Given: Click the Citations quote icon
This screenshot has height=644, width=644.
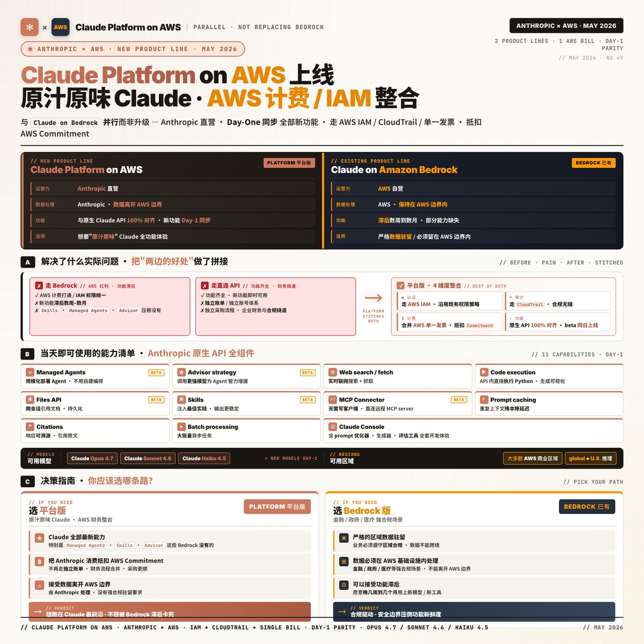Looking at the screenshot, I should pyautogui.click(x=30, y=427).
